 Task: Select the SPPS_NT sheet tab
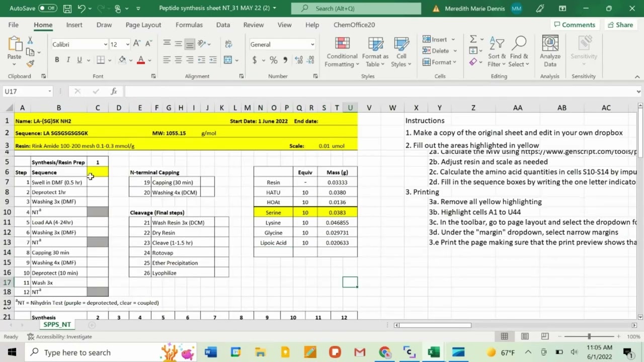point(57,324)
